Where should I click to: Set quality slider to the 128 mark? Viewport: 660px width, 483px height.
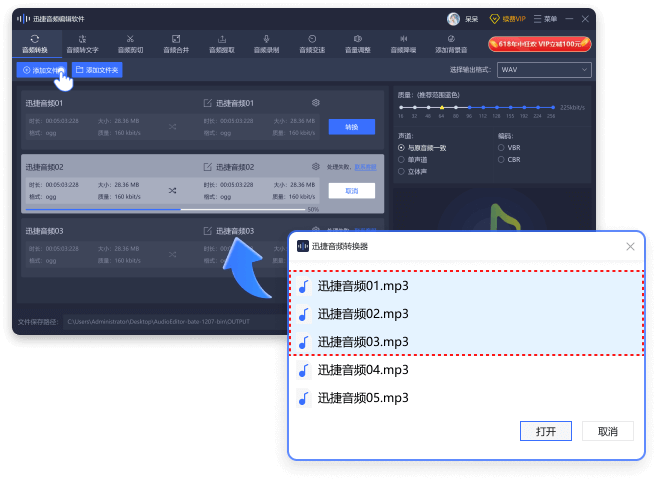pos(497,108)
